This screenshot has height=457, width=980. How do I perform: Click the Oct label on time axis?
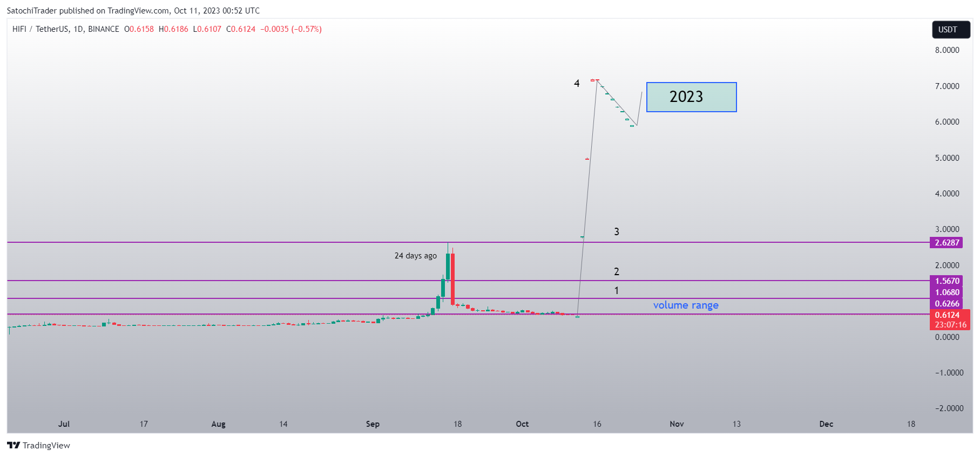pos(522,424)
